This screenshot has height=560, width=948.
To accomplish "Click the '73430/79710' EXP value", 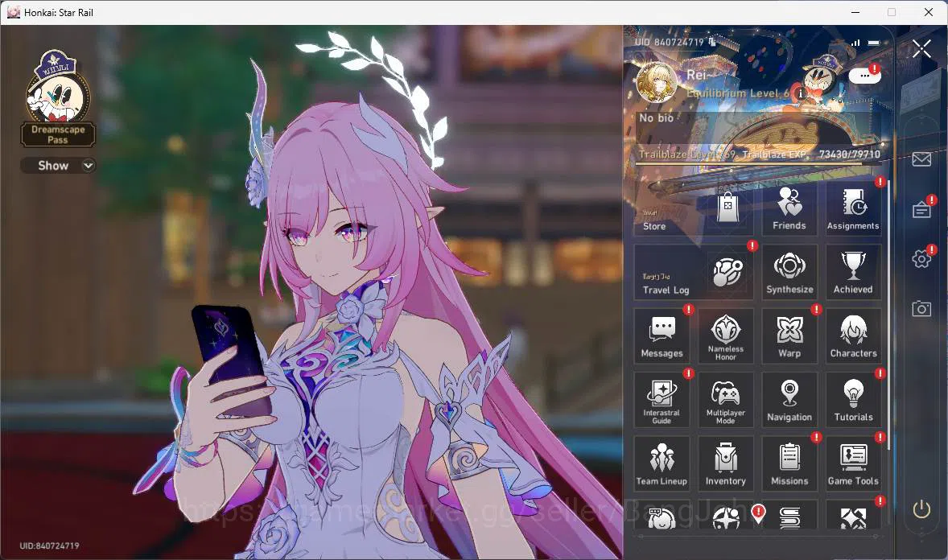I will coord(850,154).
